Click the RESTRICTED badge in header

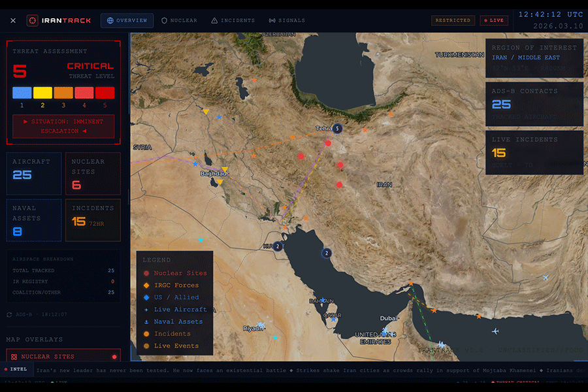click(453, 20)
